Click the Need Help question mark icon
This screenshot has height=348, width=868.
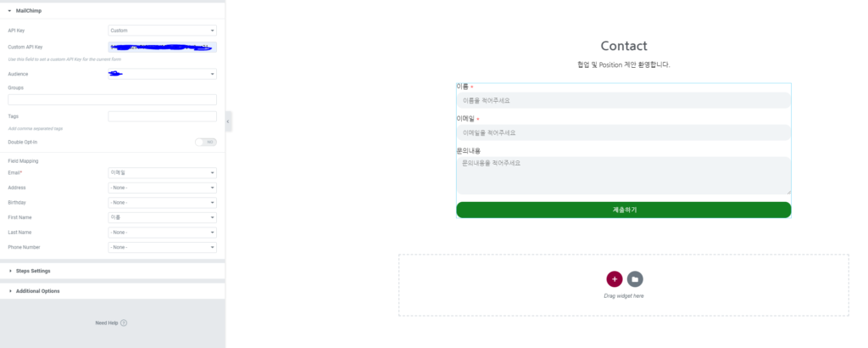(x=124, y=323)
